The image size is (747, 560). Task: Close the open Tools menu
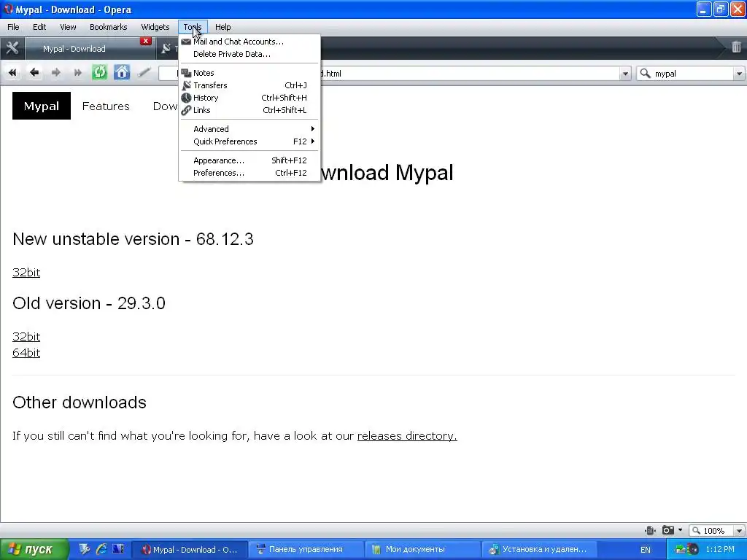pyautogui.click(x=193, y=27)
